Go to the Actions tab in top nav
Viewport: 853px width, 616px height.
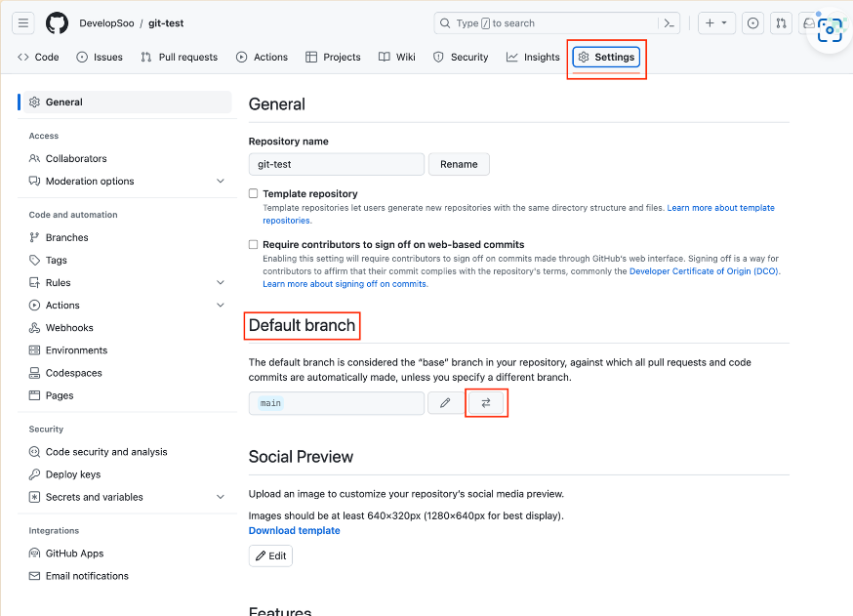pos(262,58)
